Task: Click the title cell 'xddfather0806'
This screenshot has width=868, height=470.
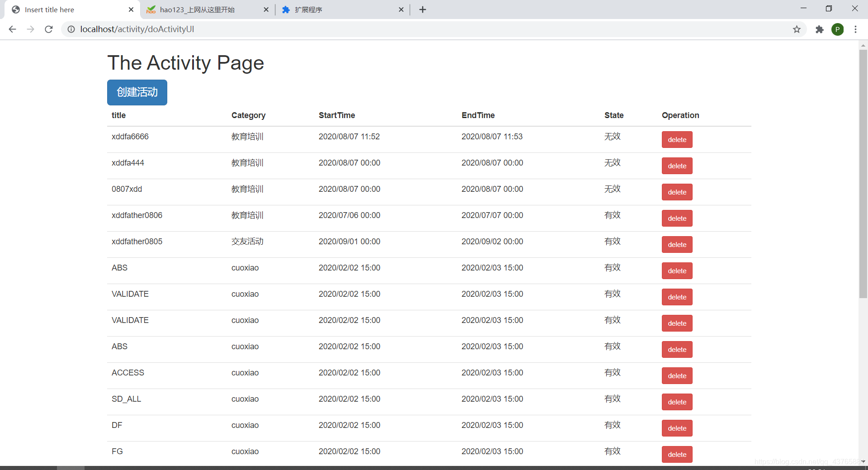Action: [137, 215]
